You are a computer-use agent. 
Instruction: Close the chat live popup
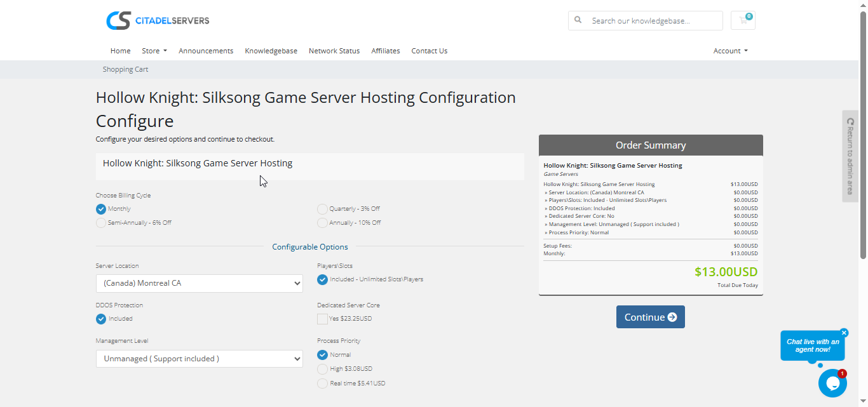pyautogui.click(x=844, y=333)
